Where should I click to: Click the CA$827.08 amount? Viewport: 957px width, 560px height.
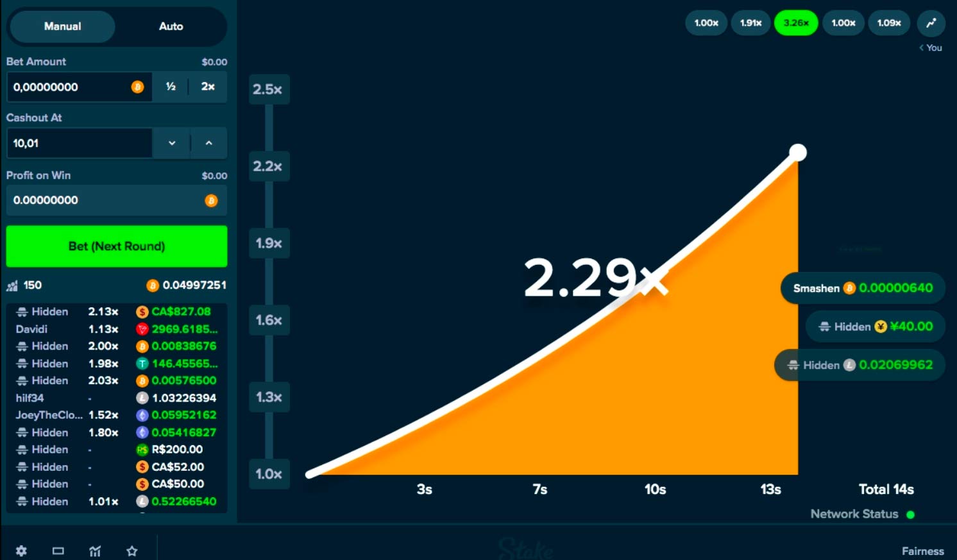pyautogui.click(x=181, y=312)
